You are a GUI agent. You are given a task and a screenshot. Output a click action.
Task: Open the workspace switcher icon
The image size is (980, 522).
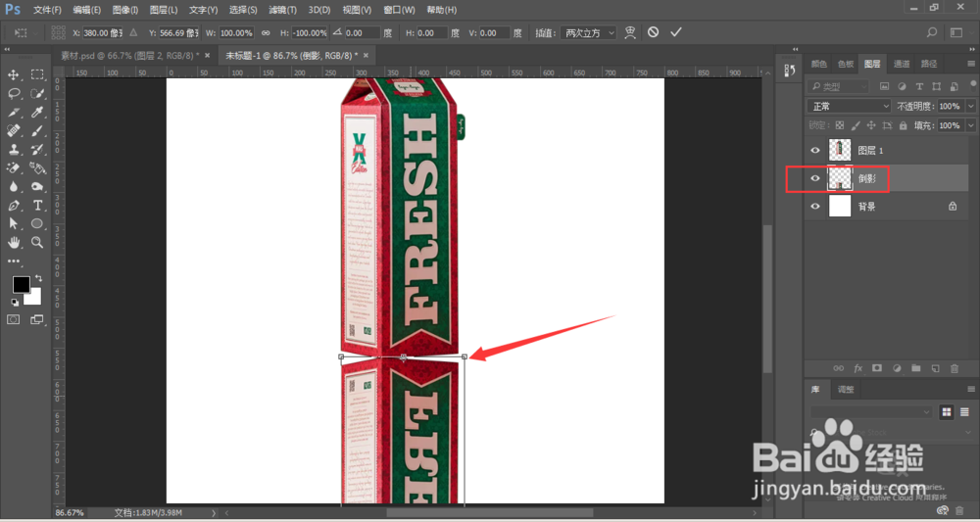tap(956, 32)
